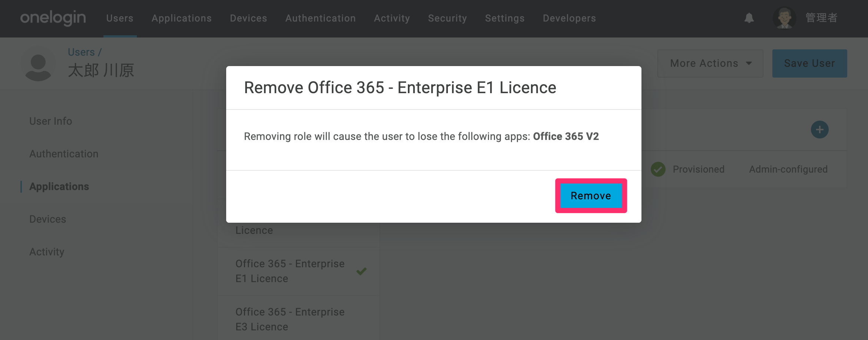Open the admin profile avatar
Viewport: 868px width, 340px height.
784,18
